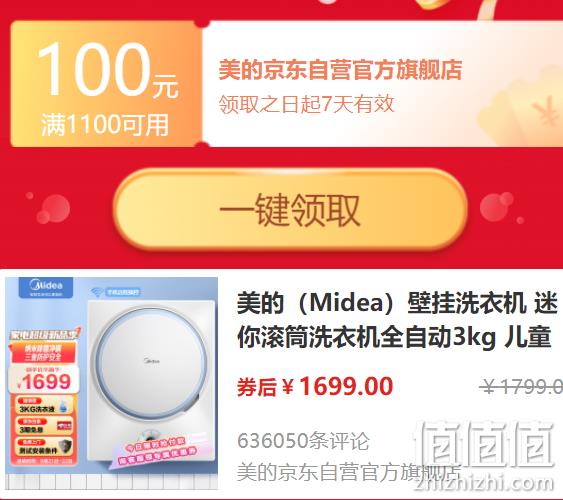563x500 pixels.
Task: Click the orange coupon store name heading
Action: click(340, 70)
